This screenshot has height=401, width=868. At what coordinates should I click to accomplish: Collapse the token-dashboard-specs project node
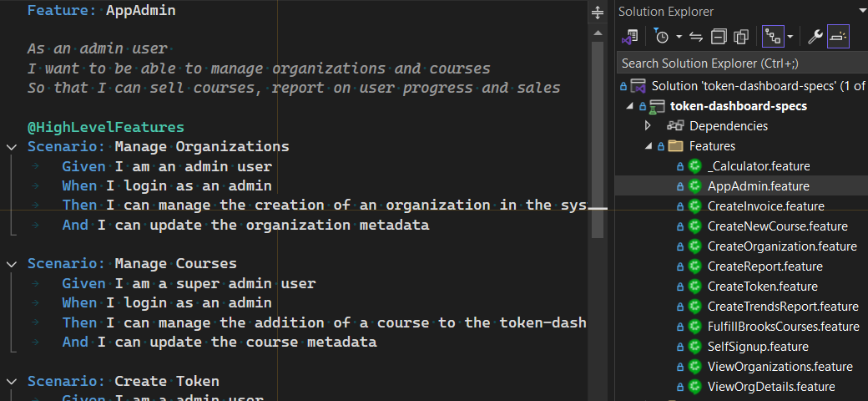tap(629, 106)
